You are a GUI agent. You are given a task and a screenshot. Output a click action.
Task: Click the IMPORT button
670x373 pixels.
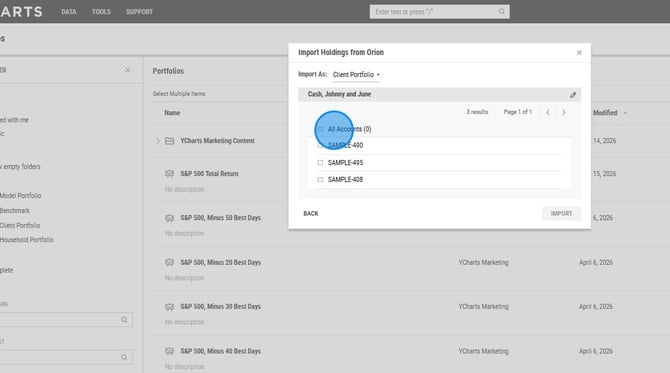[x=561, y=214]
